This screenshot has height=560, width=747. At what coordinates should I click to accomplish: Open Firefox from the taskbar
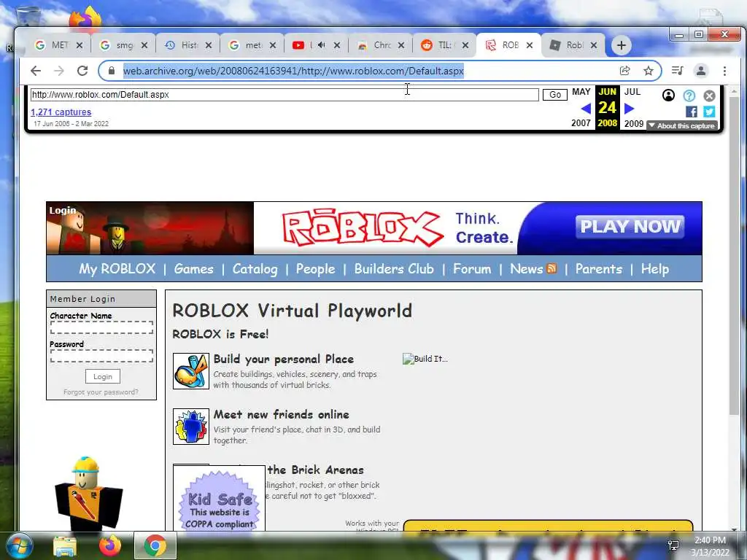coord(110,545)
